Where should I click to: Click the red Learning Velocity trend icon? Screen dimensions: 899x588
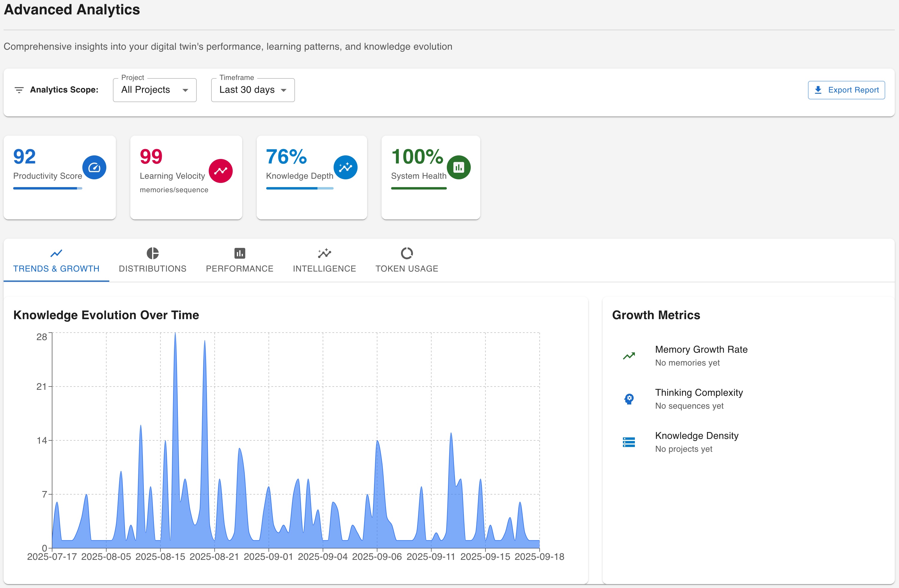(x=221, y=171)
